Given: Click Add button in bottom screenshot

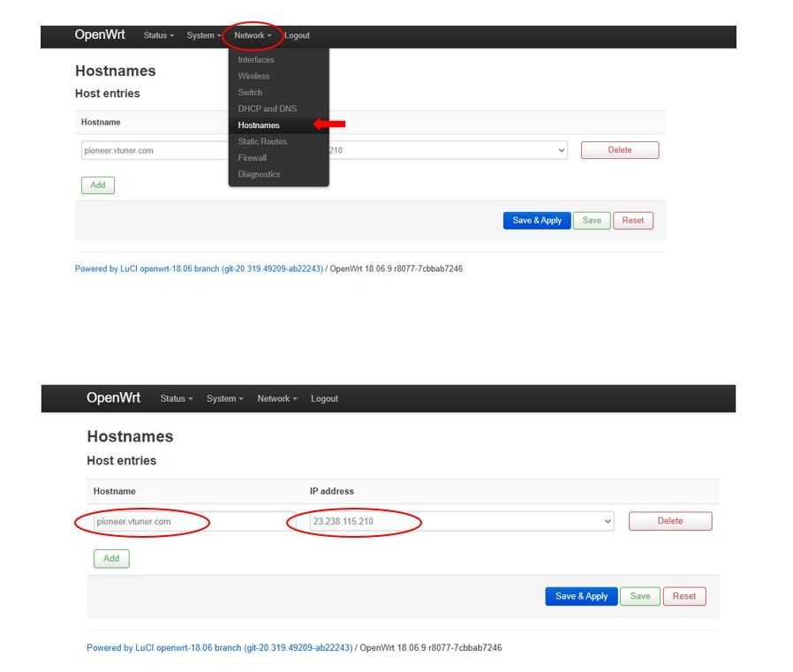Looking at the screenshot, I should [x=111, y=559].
